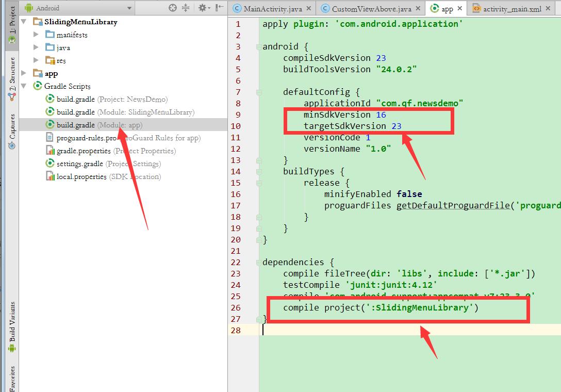Viewport: 561px width, 392px height.
Task: Fold the release block at line 15
Action: (x=258, y=183)
